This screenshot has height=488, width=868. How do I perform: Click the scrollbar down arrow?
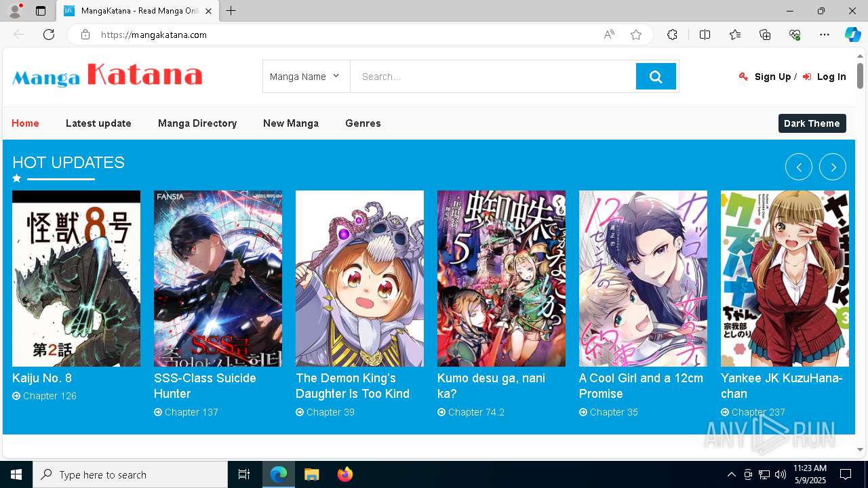(860, 449)
